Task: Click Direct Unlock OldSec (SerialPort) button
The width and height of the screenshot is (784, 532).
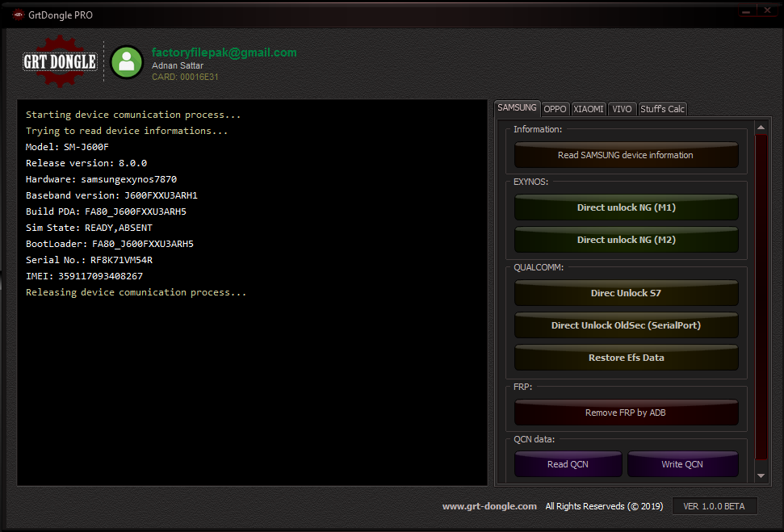Action: 626,325
